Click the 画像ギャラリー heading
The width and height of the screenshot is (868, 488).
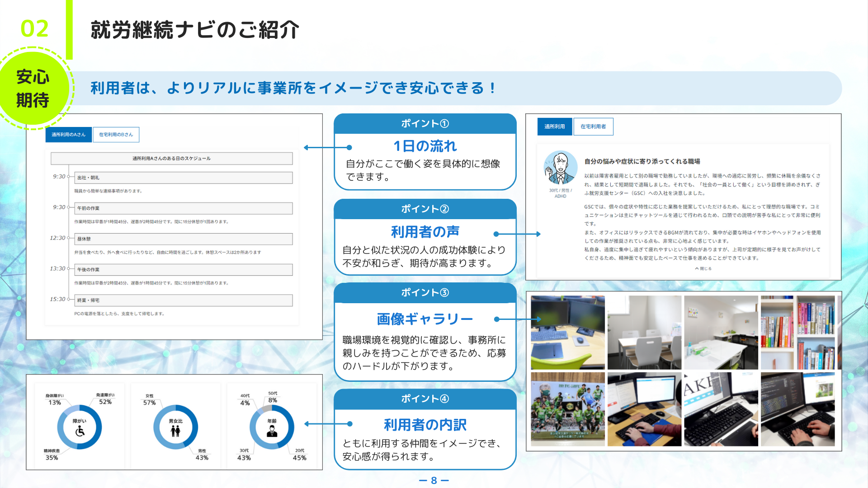click(425, 319)
